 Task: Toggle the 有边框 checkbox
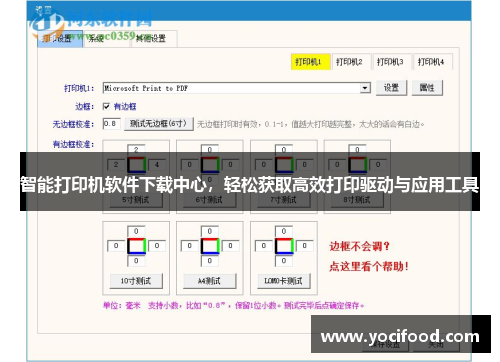(x=106, y=106)
